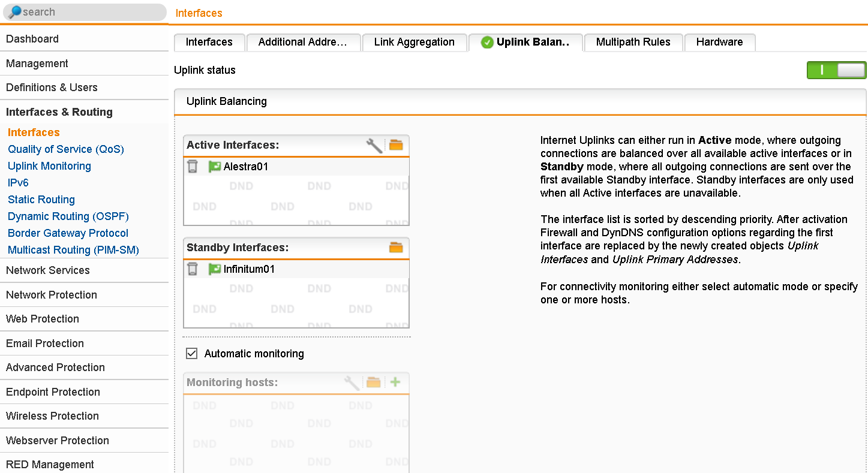Open the Uplink Monitoring link
The height and width of the screenshot is (473, 868).
(x=49, y=166)
